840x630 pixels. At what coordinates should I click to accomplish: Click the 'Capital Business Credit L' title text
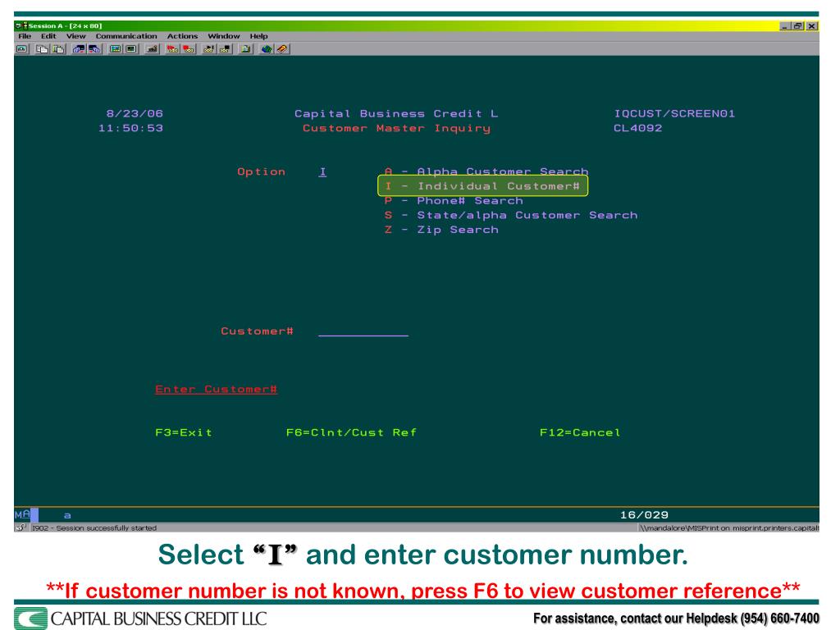click(x=396, y=113)
